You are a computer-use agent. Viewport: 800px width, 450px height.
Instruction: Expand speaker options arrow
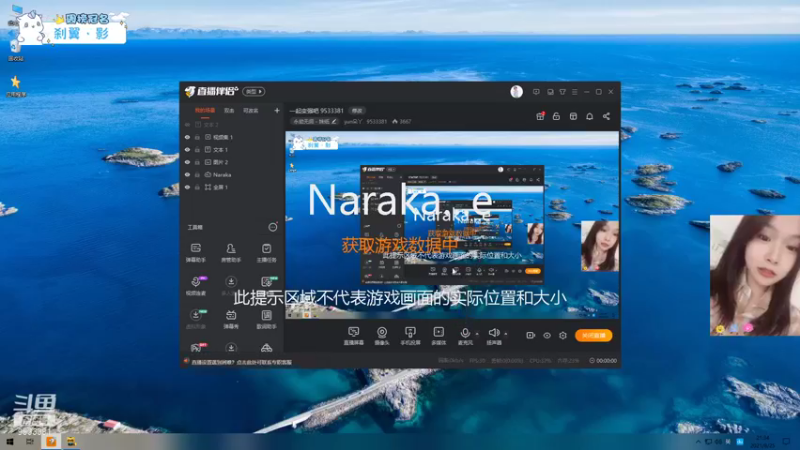coord(506,334)
